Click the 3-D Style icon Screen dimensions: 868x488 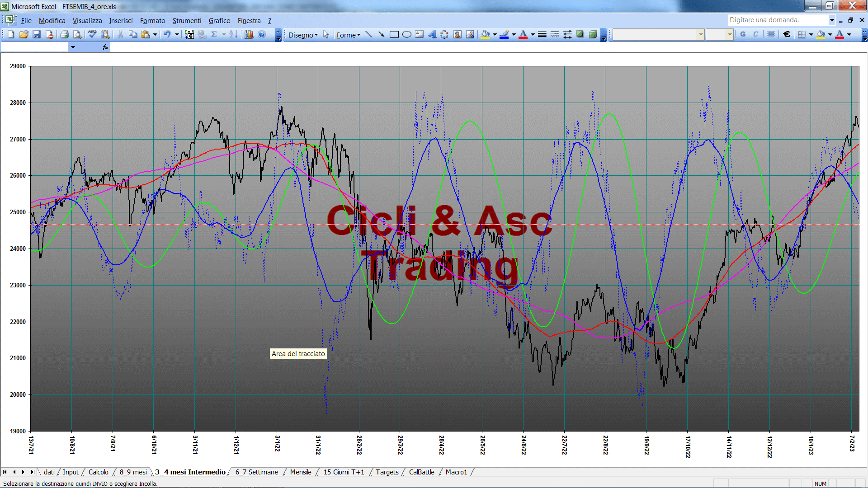(x=593, y=34)
